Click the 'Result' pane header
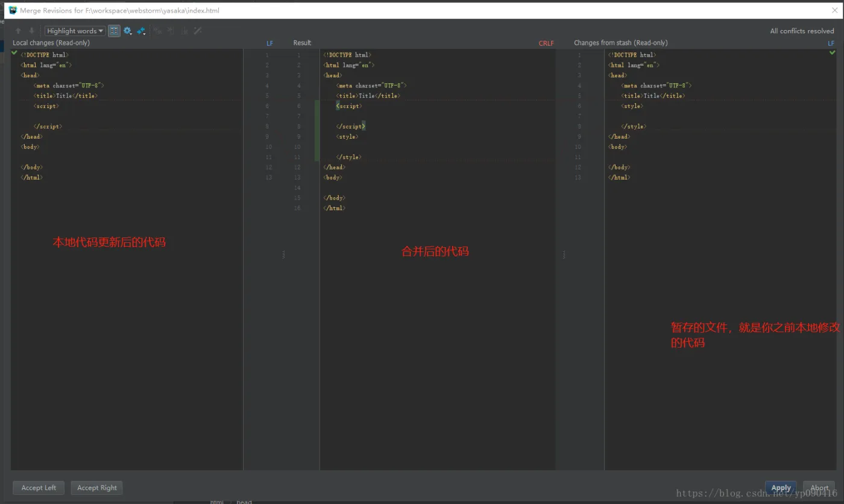Viewport: 844px width, 504px height. click(302, 43)
